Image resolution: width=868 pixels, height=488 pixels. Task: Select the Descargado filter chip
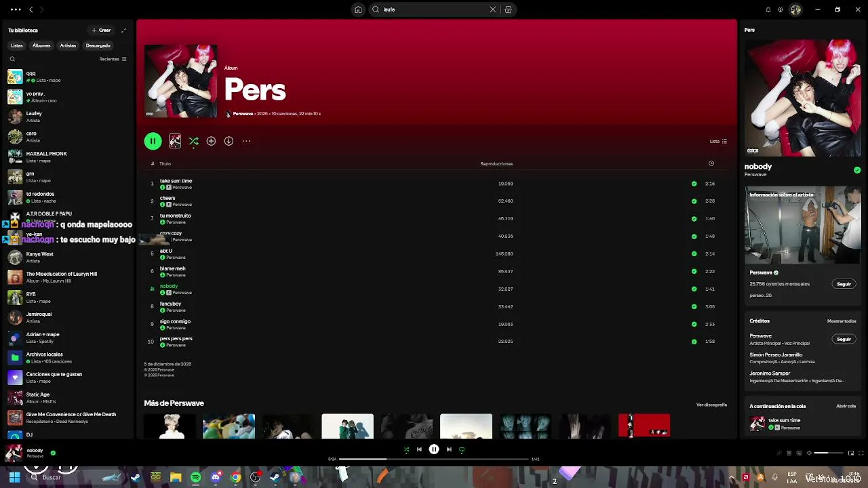(98, 45)
